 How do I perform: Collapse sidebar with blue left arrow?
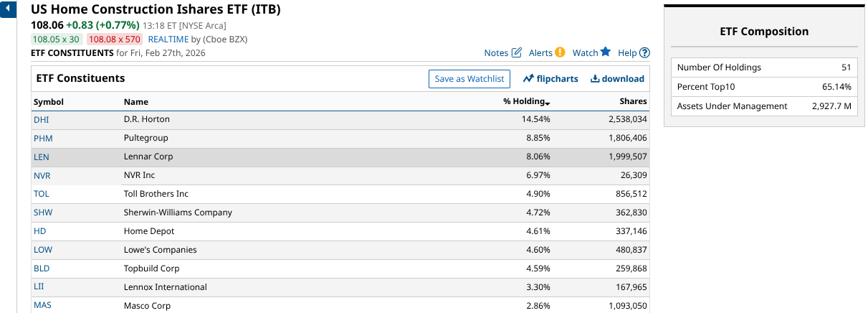pos(7,9)
